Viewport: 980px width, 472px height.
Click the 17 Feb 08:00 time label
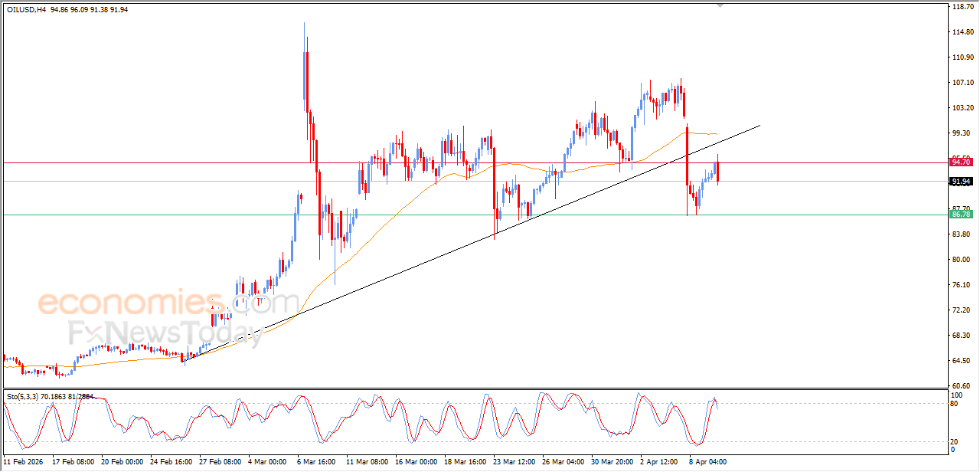click(73, 463)
